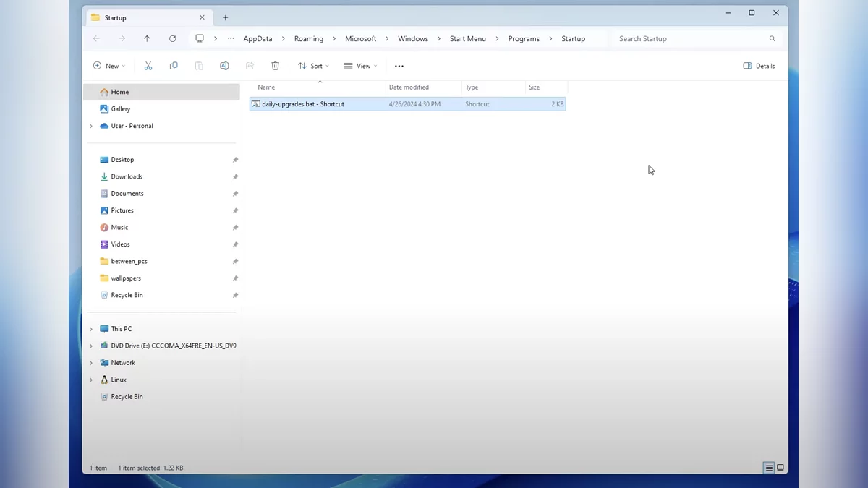Toggle the Details pane
The image size is (868, 488).
[759, 65]
